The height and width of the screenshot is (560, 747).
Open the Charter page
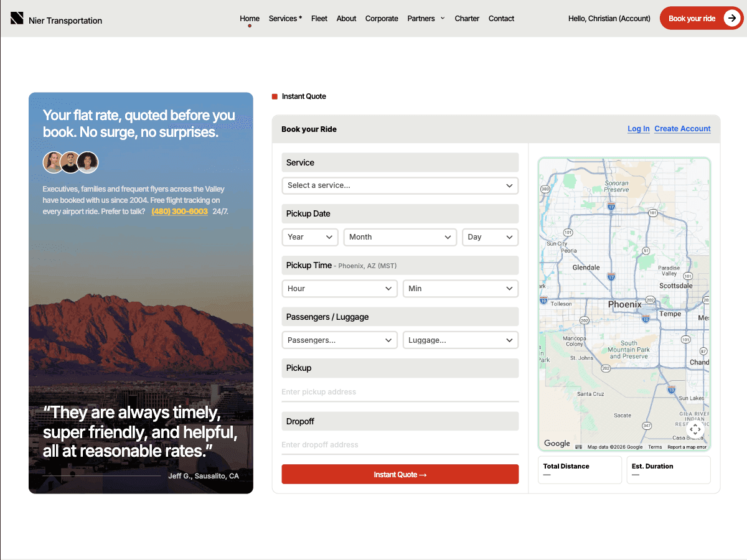click(467, 19)
